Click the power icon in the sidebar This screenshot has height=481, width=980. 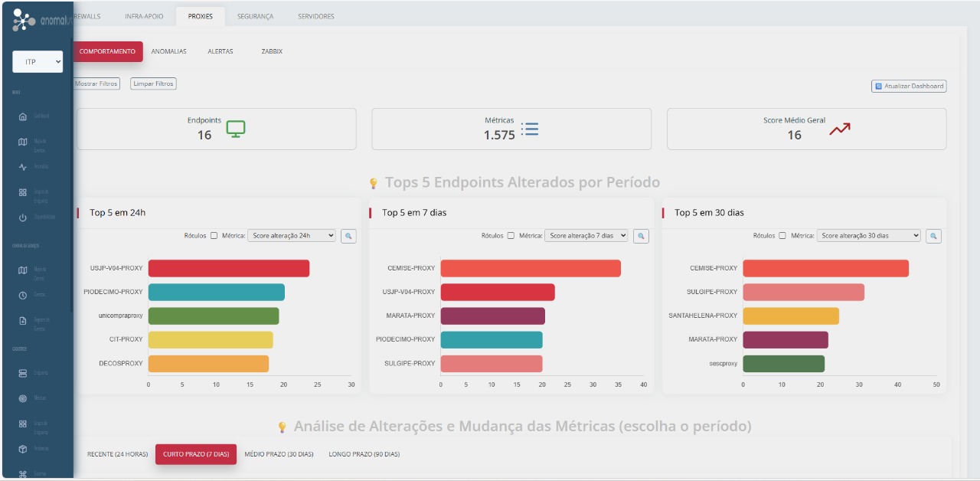pyautogui.click(x=23, y=218)
